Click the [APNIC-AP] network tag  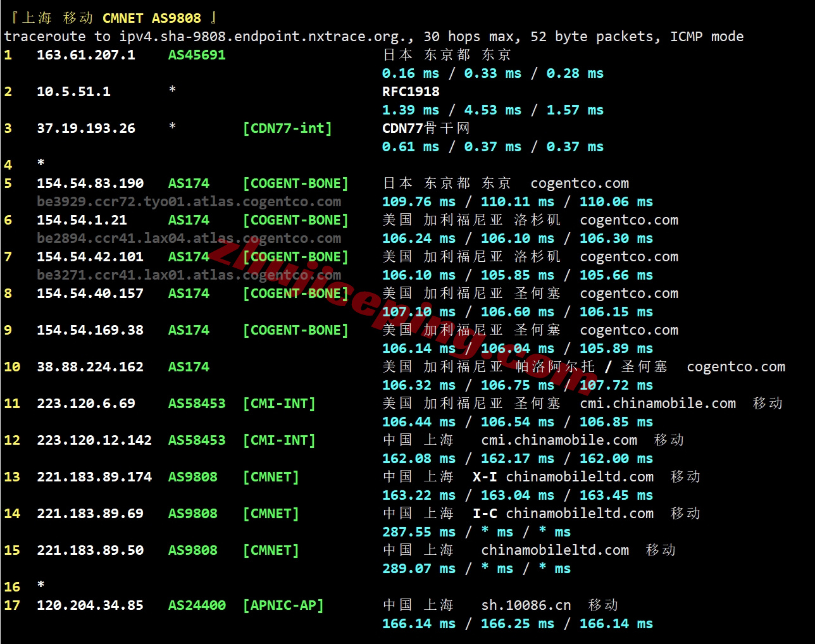click(x=283, y=605)
